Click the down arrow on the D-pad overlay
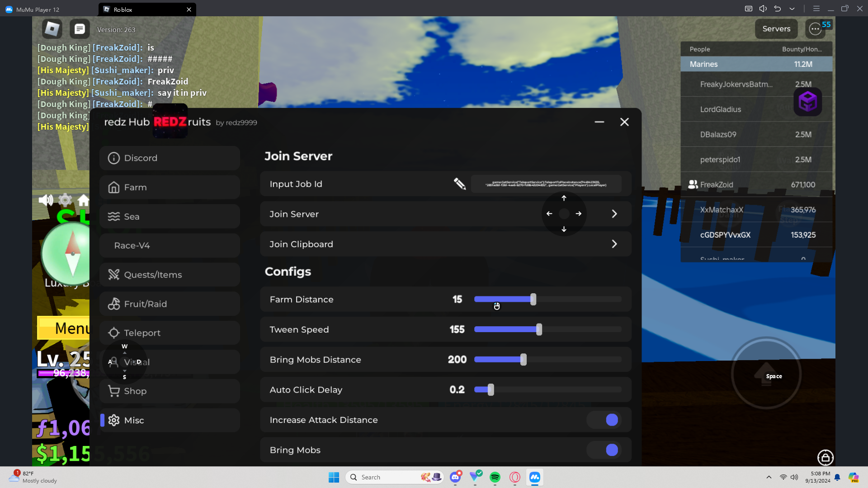This screenshot has height=488, width=868. coord(564,229)
